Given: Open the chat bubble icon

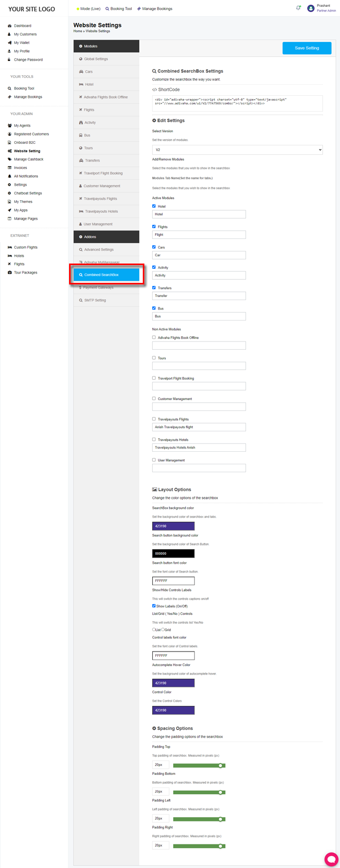Looking at the screenshot, I should pos(331,859).
